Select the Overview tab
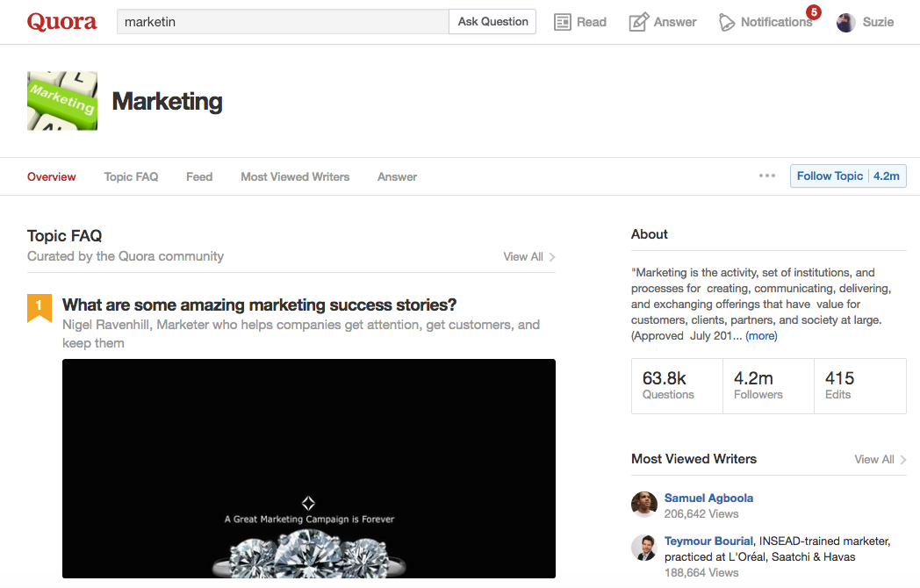This screenshot has width=920, height=588. (x=51, y=176)
